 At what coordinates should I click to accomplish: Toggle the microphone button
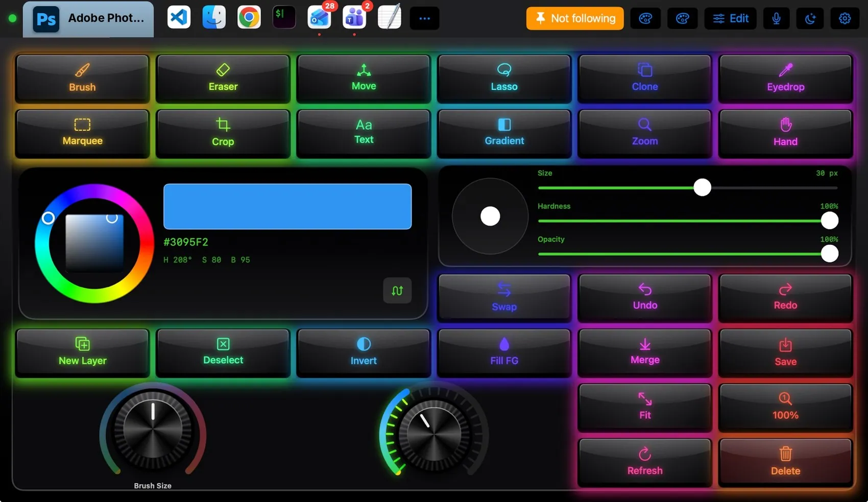(776, 18)
